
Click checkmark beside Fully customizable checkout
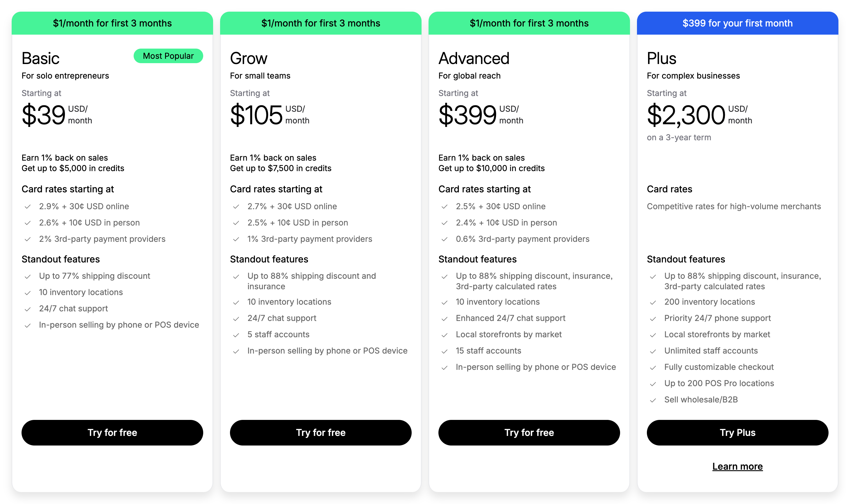[653, 368]
